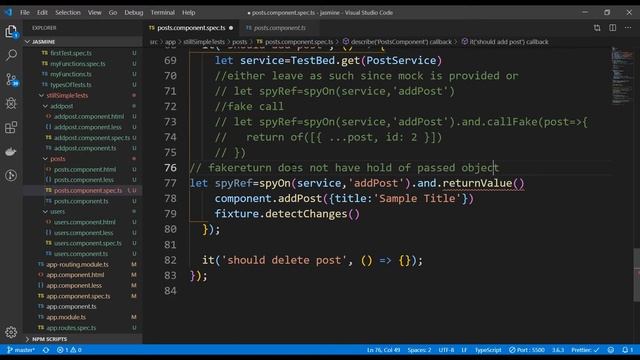640x360 pixels.
Task: Open the Extensions view icon
Action: (x=11, y=127)
